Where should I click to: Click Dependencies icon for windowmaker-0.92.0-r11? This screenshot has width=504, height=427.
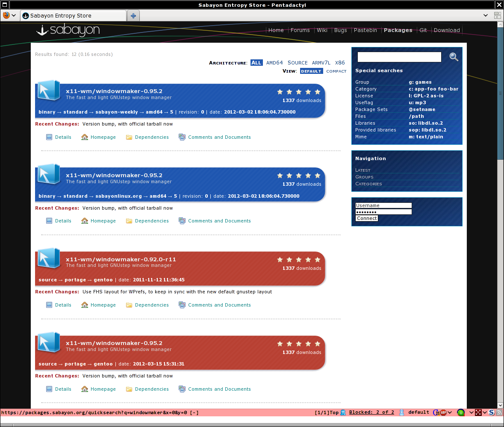click(129, 305)
